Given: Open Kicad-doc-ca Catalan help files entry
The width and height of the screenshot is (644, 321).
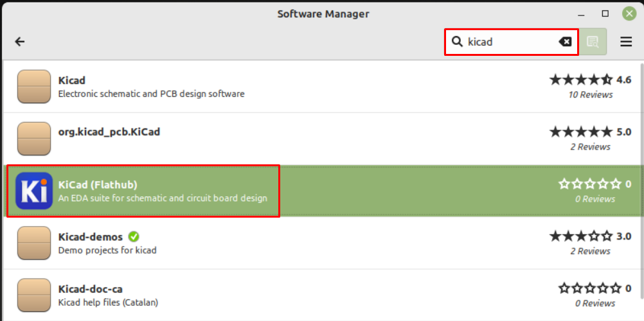Looking at the screenshot, I should [321, 295].
